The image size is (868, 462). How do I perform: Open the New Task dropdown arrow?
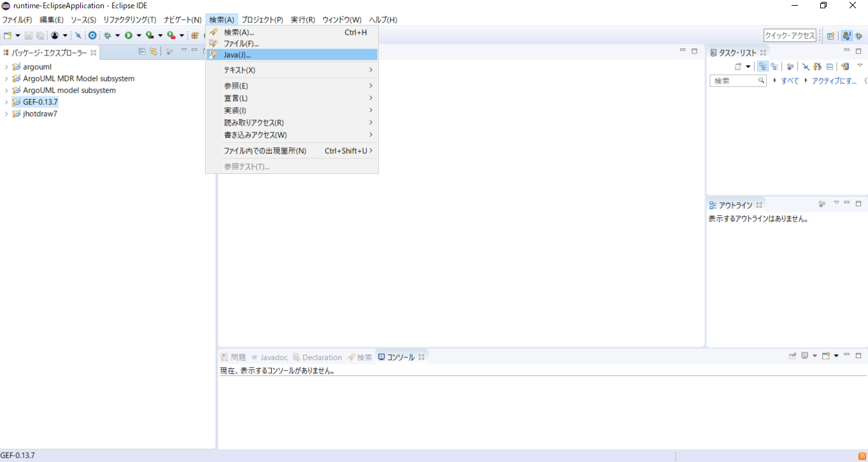click(748, 67)
